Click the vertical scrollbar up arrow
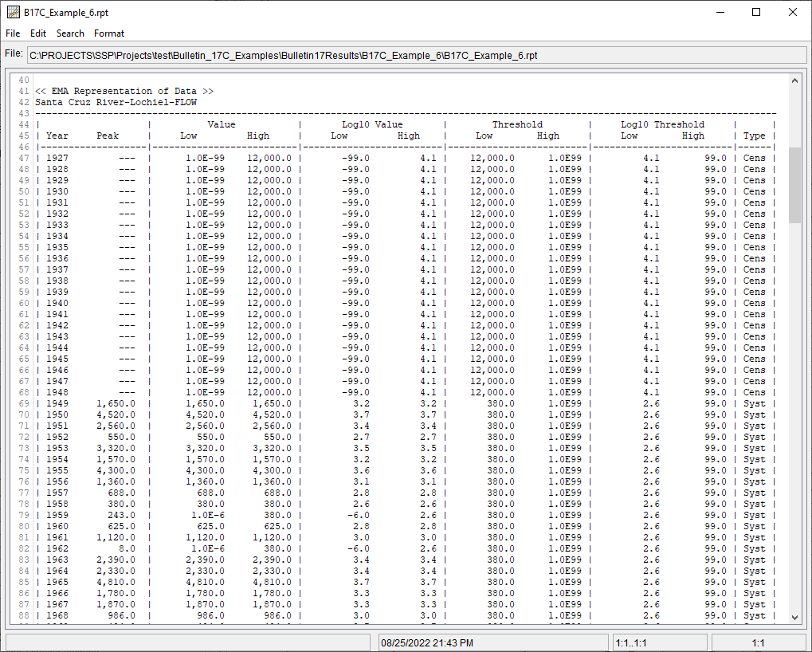The image size is (812, 652). (795, 81)
